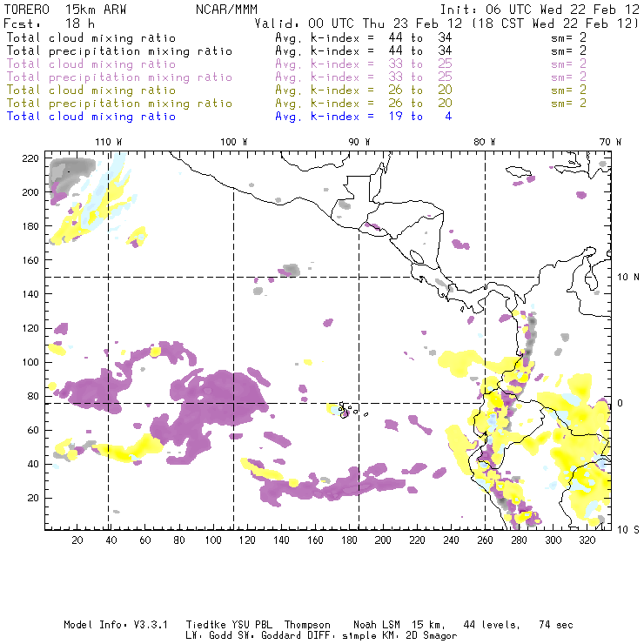Select the 'NCAR/MMM' header label
Screen dimensions: 644x644
click(226, 10)
